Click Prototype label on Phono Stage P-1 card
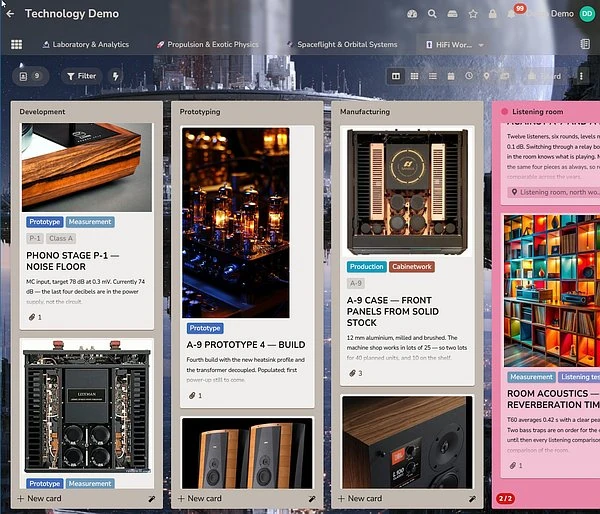 pos(45,222)
